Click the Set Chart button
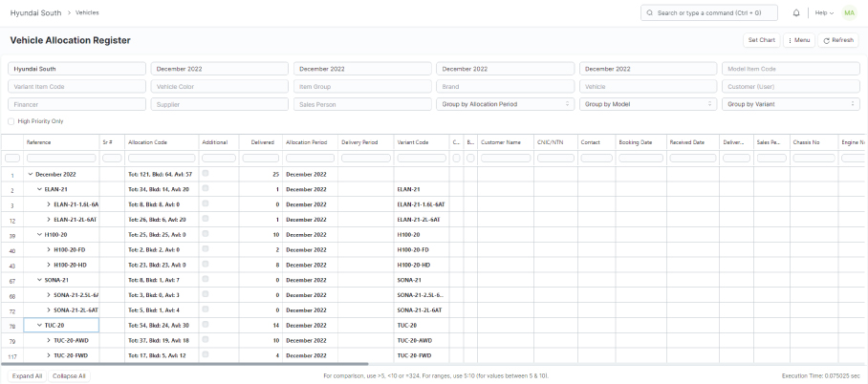This screenshot has height=384, width=868. click(x=761, y=40)
